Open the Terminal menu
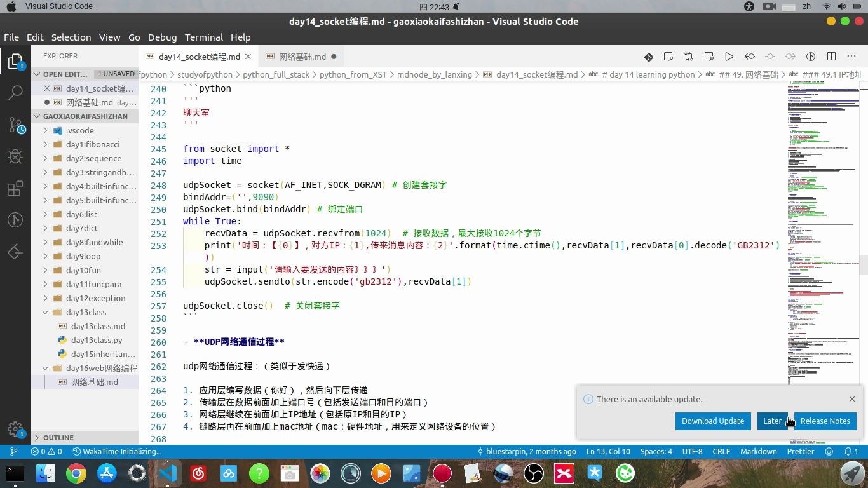Viewport: 868px width, 488px height. 204,37
